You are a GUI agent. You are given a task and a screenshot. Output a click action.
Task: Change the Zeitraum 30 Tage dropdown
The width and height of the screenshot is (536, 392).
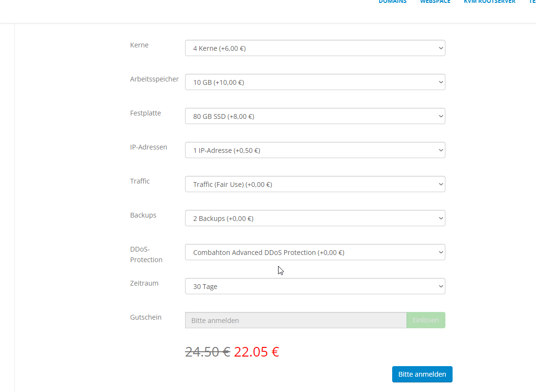(315, 286)
